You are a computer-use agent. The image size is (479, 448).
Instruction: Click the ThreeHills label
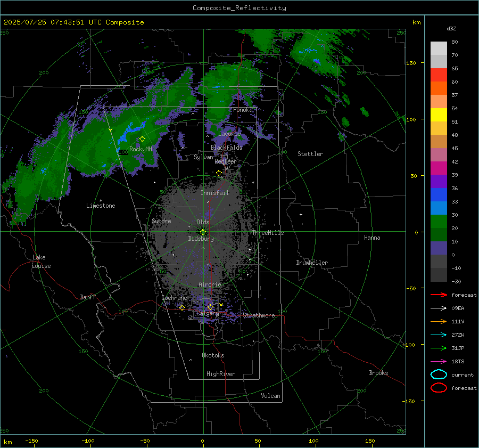[x=268, y=233]
